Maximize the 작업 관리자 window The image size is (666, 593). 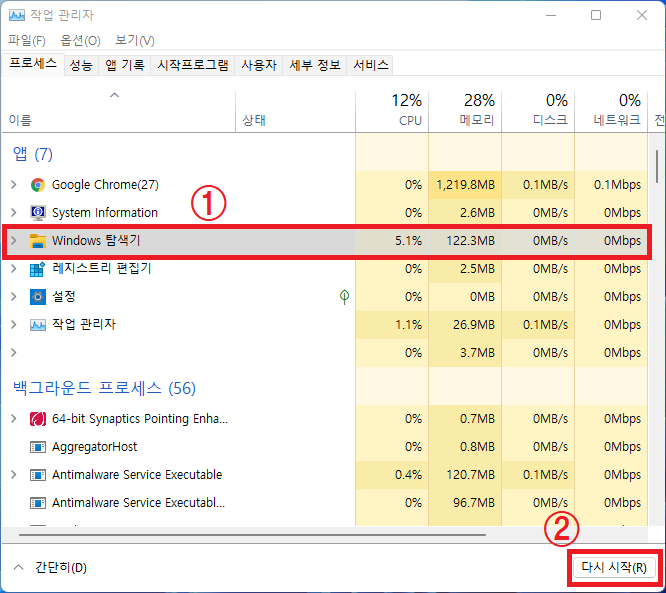point(596,15)
